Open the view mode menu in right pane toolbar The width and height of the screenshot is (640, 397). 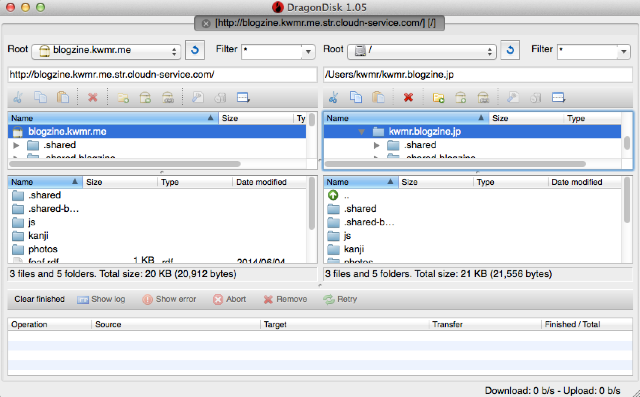pos(559,98)
